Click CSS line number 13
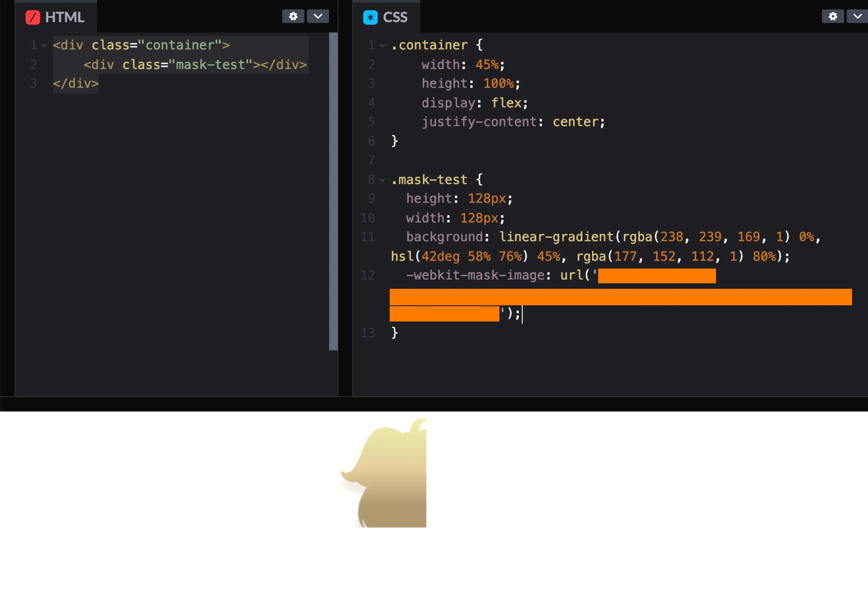This screenshot has width=868, height=599. [x=367, y=333]
